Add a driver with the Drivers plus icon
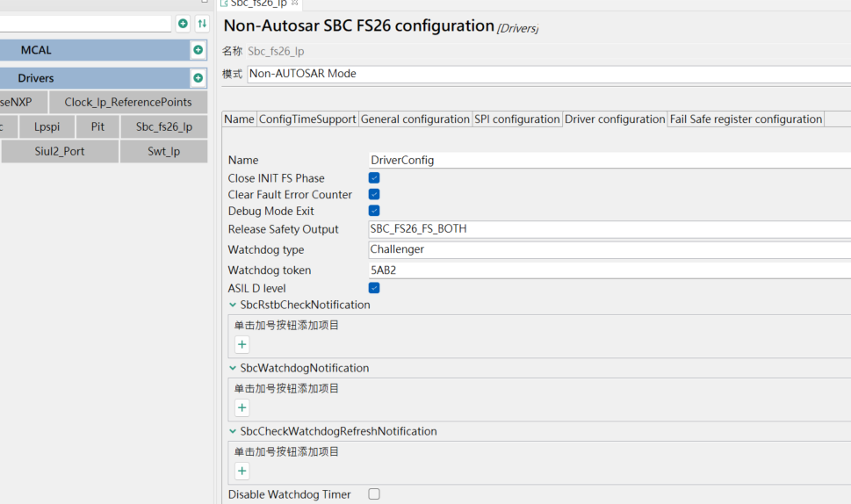The image size is (851, 504). (x=198, y=78)
